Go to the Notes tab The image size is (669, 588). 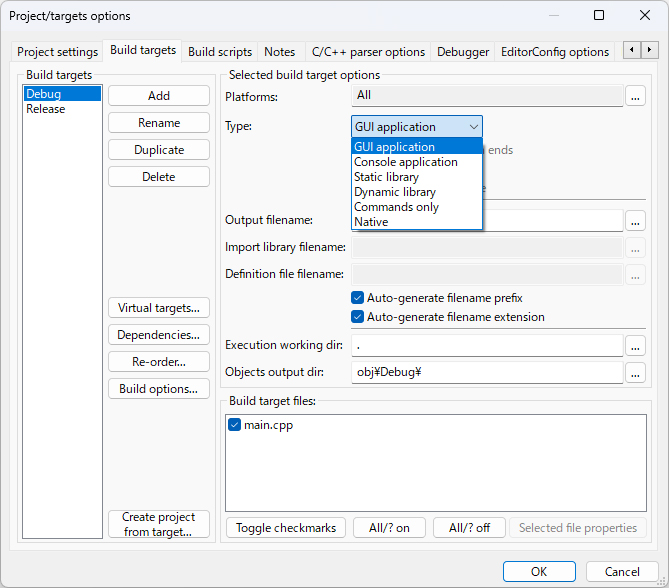point(279,52)
